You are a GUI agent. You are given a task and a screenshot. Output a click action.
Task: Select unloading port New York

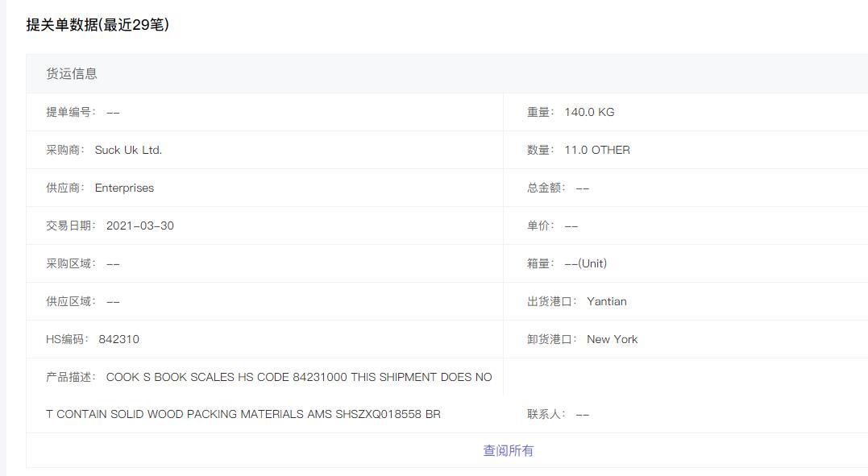pos(613,339)
